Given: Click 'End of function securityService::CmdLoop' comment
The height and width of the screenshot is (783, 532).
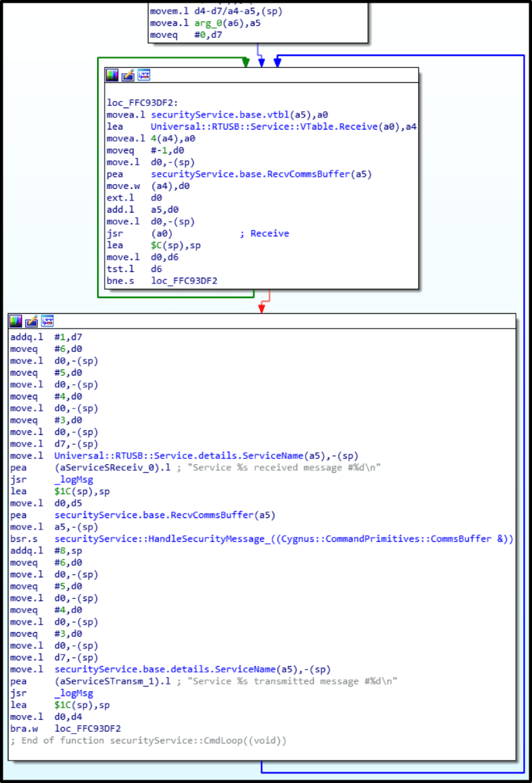Looking at the screenshot, I should [x=148, y=741].
